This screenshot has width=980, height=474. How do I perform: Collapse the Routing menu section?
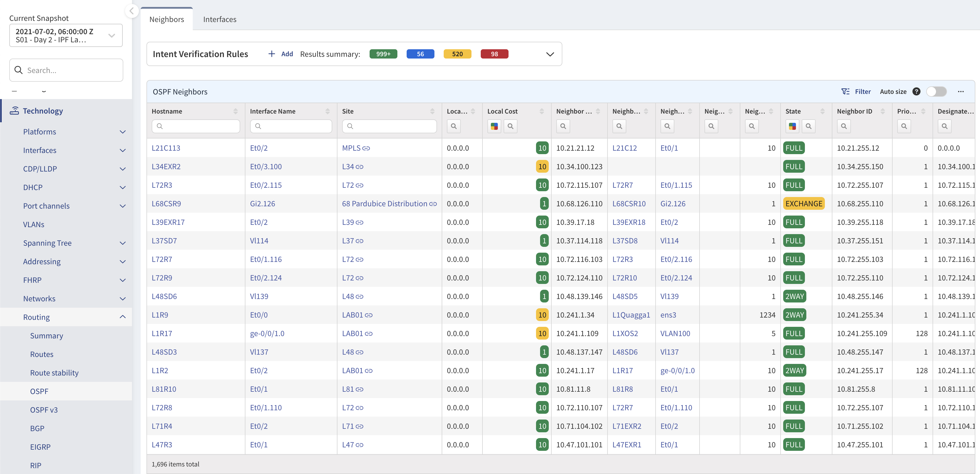pos(122,317)
